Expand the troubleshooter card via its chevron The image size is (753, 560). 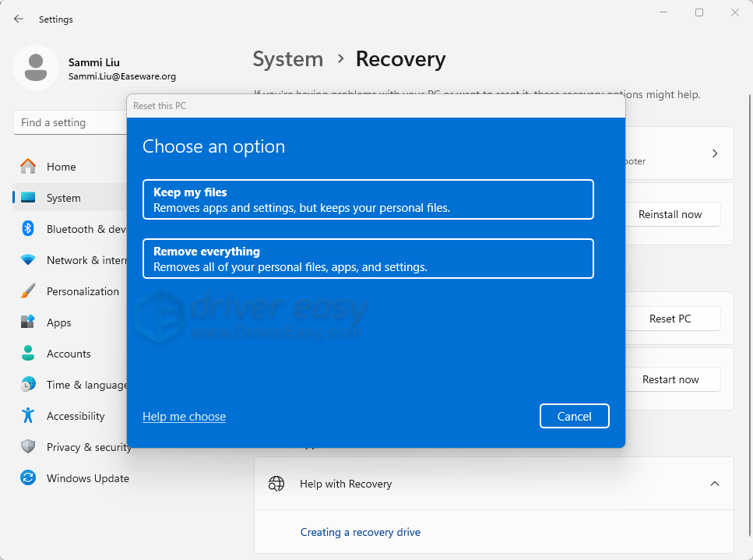715,153
